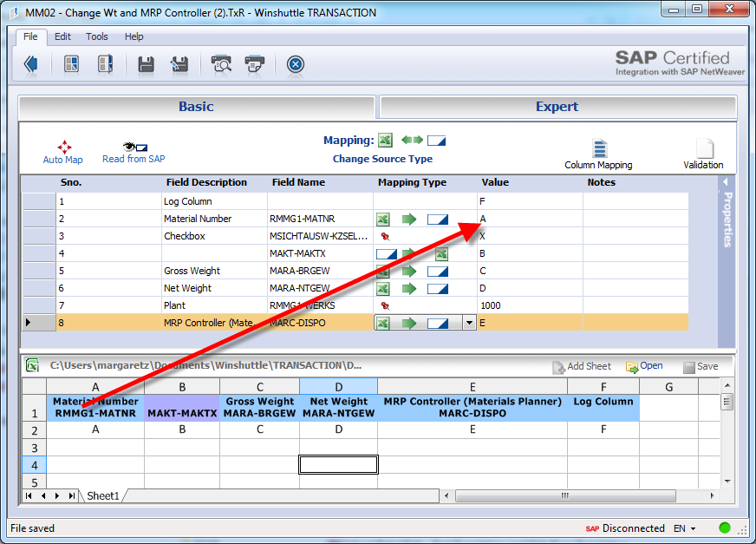Image resolution: width=756 pixels, height=544 pixels.
Task: Click the Log Column header cell in the spreadsheet
Action: click(x=603, y=408)
